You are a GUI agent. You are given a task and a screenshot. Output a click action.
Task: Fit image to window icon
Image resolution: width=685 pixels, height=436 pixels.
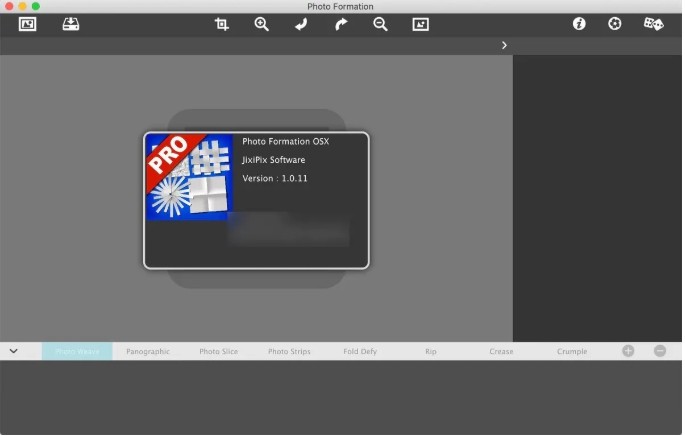click(x=420, y=24)
